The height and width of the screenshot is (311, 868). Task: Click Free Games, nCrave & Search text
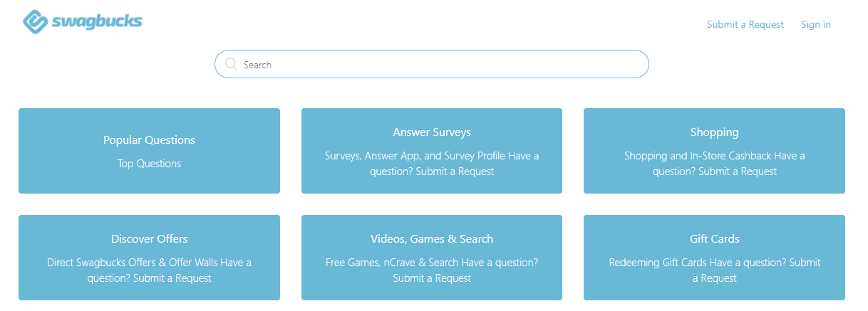point(392,262)
